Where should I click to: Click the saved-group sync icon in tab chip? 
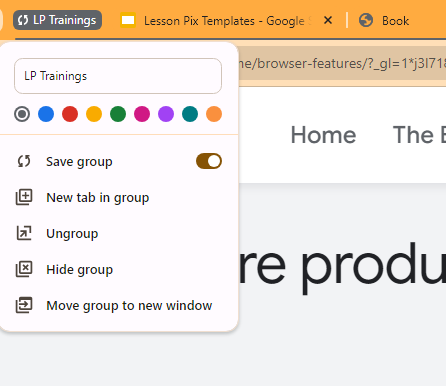click(x=23, y=20)
